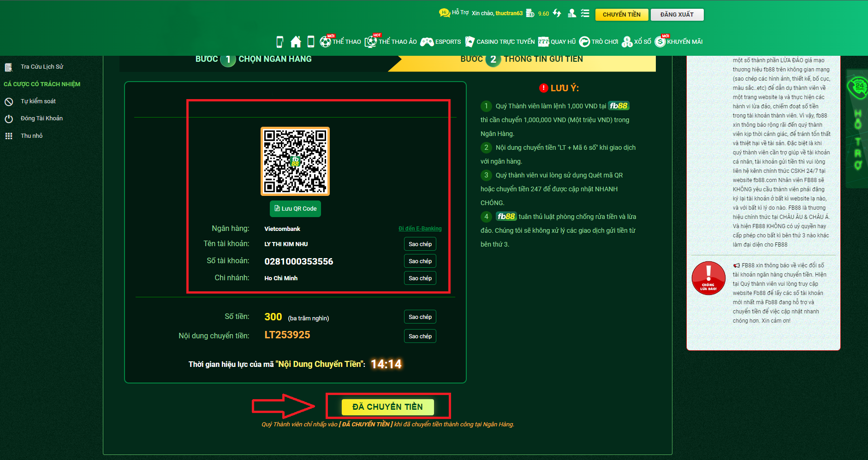Click the KHUYẾN MÃI dollar coin icon
Viewport: 868px width, 460px height.
[x=660, y=41]
